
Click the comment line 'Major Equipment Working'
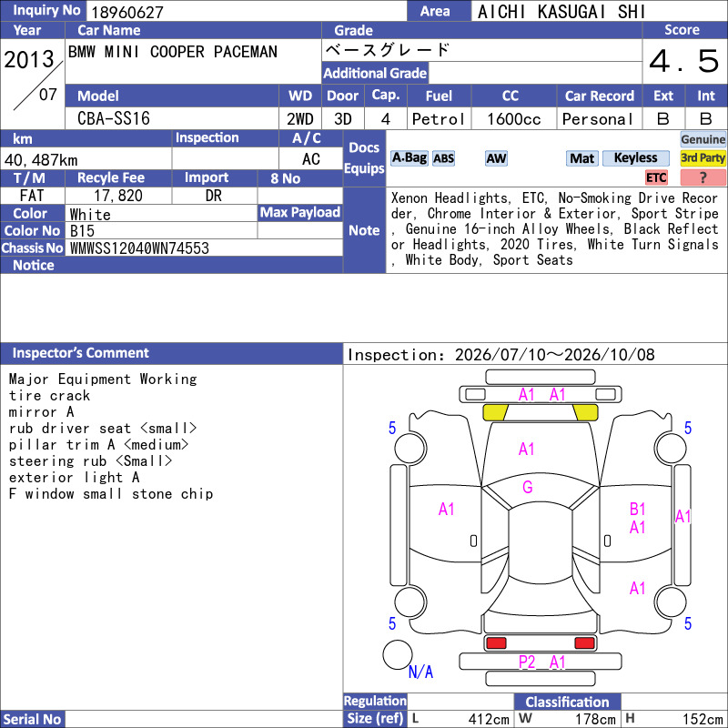[103, 379]
